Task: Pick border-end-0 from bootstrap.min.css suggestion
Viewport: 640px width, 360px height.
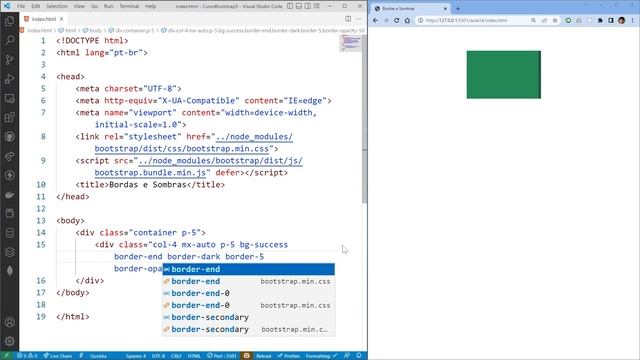Action: pyautogui.click(x=249, y=305)
